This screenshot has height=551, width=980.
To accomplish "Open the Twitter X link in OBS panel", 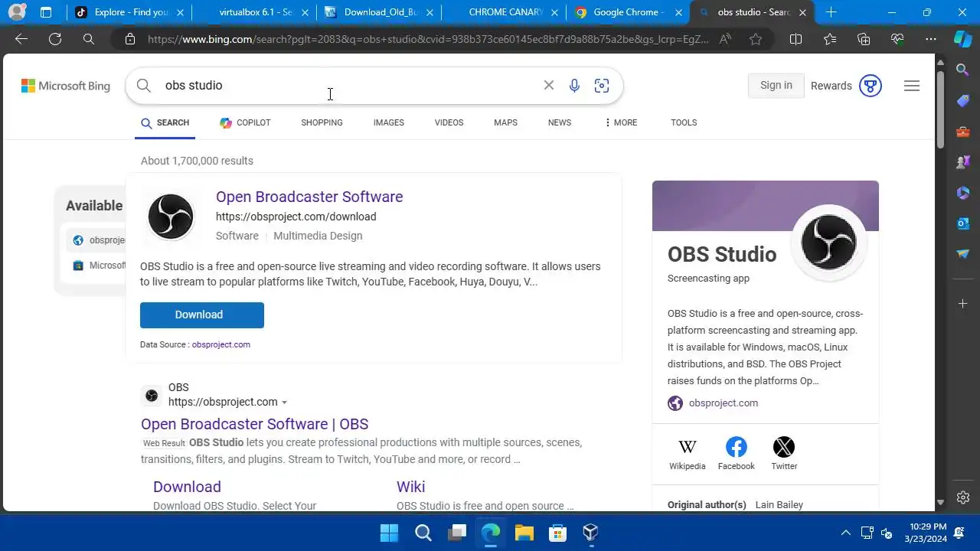I will [784, 454].
